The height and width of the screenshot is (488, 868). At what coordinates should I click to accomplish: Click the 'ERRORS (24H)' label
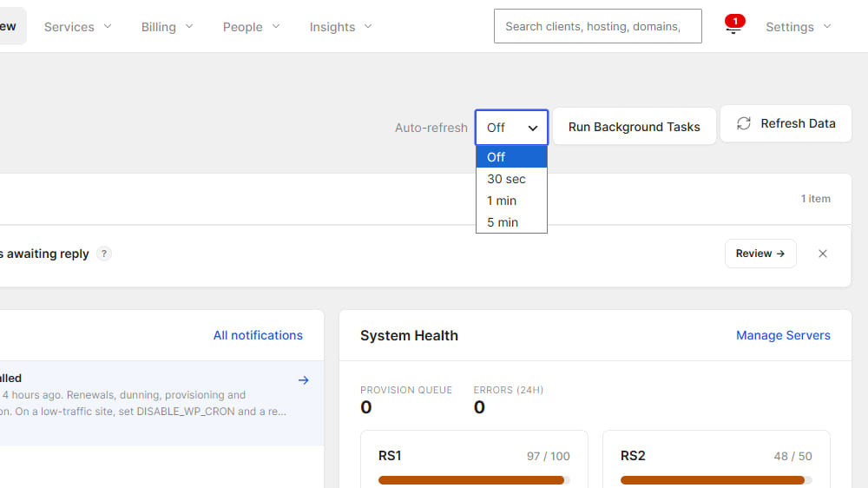point(508,390)
